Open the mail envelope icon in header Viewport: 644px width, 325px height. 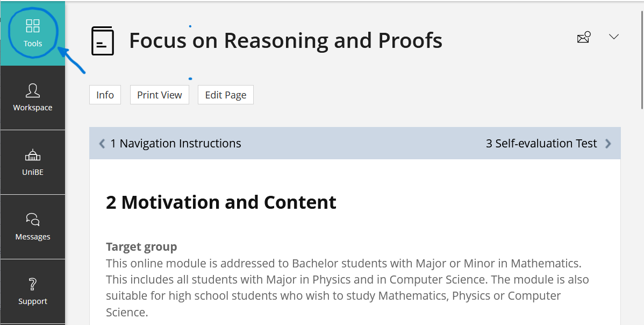coord(583,37)
